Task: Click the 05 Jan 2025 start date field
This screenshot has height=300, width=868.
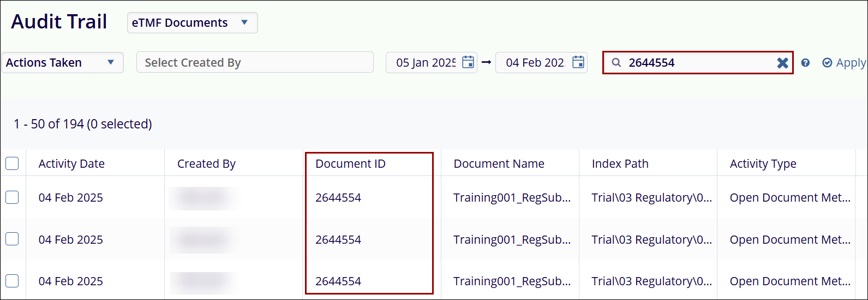Action: 426,63
